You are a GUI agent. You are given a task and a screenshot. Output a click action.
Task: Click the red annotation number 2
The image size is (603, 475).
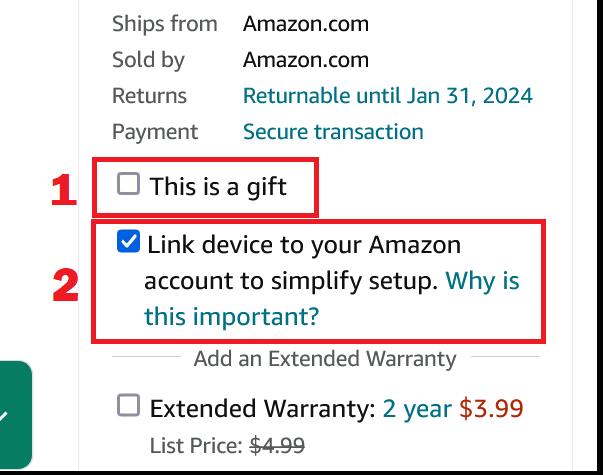65,285
